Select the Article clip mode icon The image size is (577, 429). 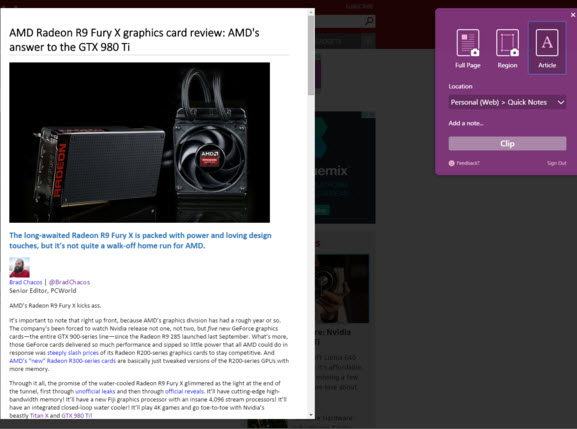tap(547, 43)
